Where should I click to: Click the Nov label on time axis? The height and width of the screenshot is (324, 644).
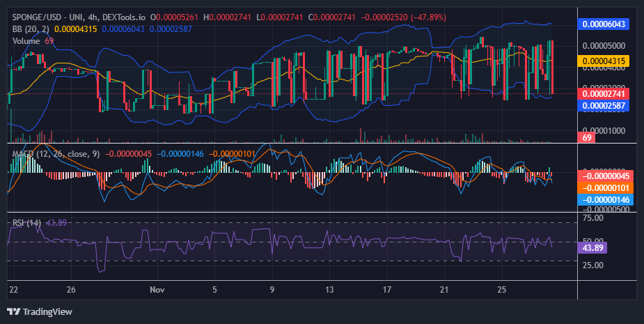(157, 289)
